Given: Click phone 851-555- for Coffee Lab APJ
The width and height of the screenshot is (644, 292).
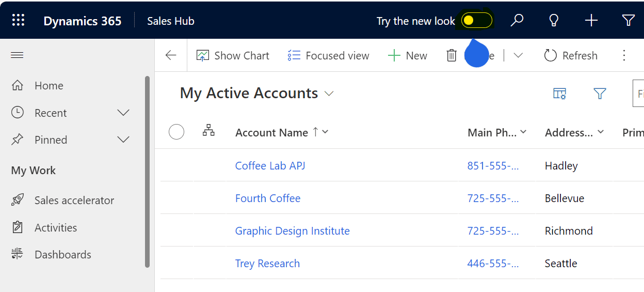Looking at the screenshot, I should pos(493,165).
